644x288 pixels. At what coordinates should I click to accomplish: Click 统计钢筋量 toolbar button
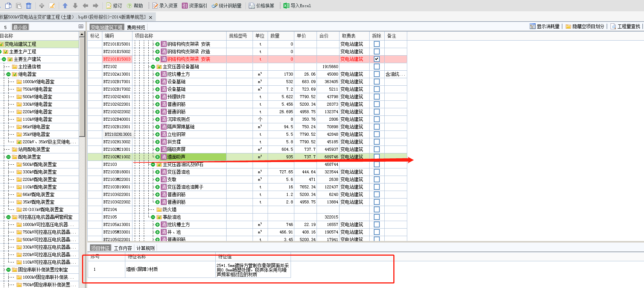(227, 6)
